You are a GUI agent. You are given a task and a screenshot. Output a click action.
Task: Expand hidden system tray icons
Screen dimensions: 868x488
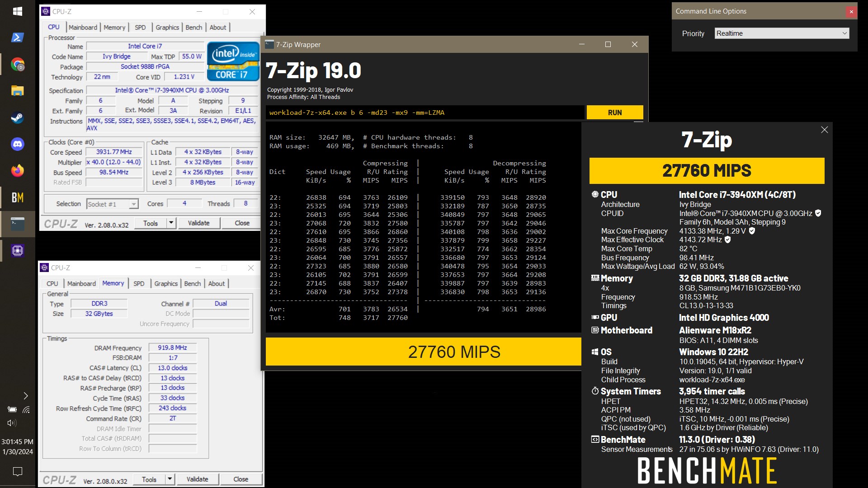tap(26, 396)
